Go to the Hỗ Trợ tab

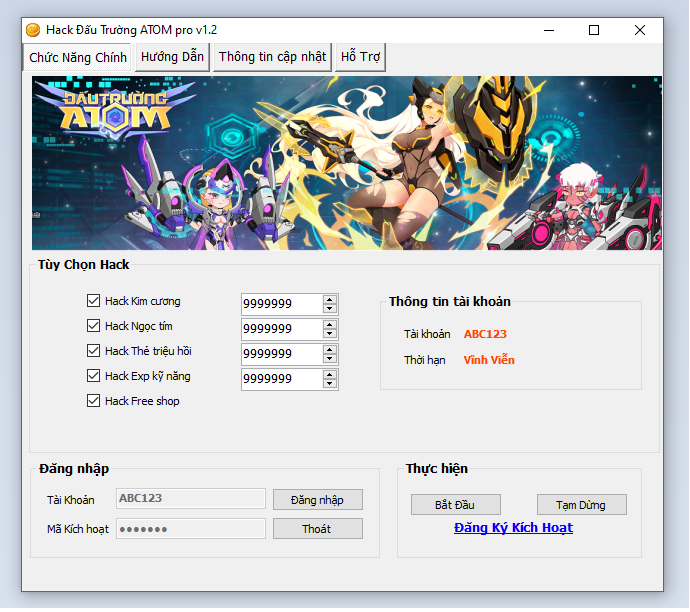pos(360,57)
